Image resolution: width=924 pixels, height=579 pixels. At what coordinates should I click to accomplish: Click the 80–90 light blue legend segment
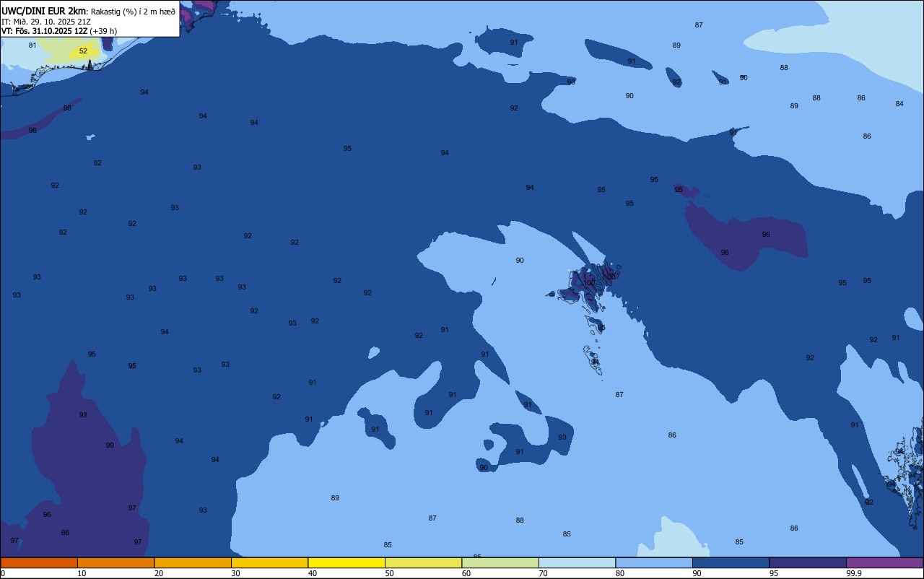coord(654,562)
